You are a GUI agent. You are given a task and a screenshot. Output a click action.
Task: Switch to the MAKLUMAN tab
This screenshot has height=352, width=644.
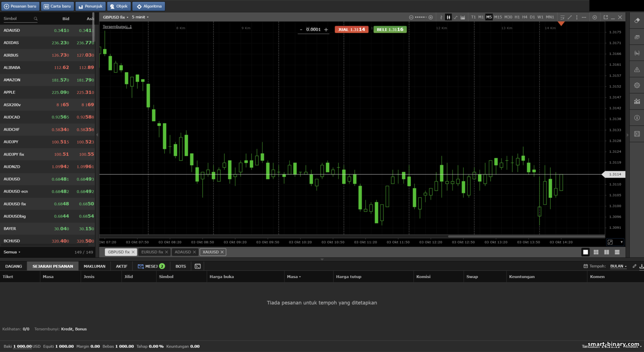[x=94, y=266]
